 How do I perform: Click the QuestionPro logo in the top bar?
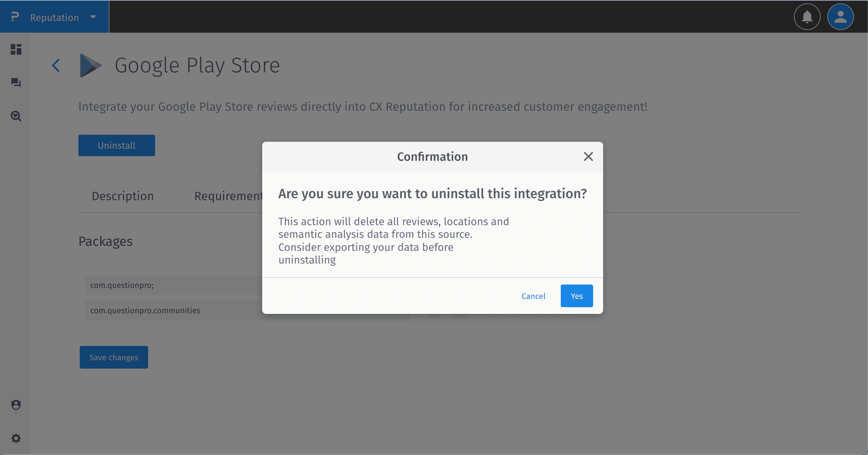pyautogui.click(x=15, y=17)
